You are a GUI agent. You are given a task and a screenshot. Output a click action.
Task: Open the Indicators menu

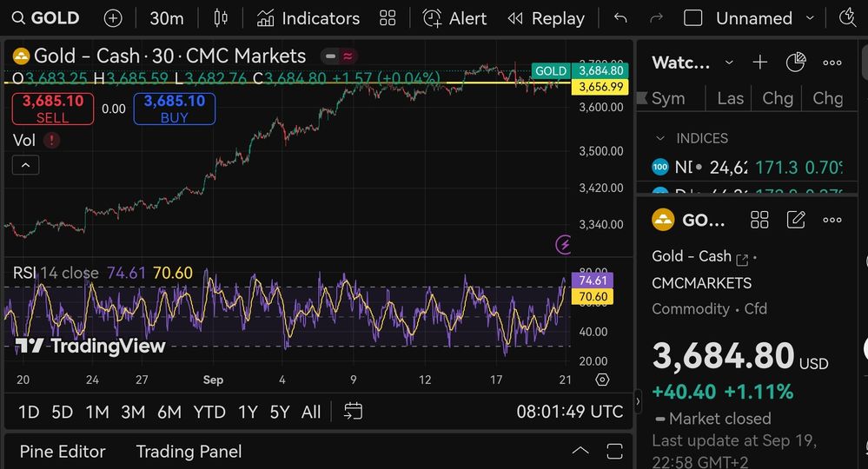(308, 18)
